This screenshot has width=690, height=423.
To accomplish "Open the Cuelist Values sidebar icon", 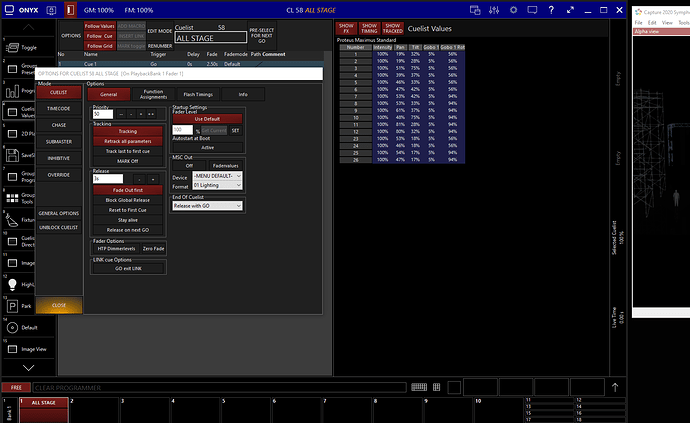I will point(12,112).
